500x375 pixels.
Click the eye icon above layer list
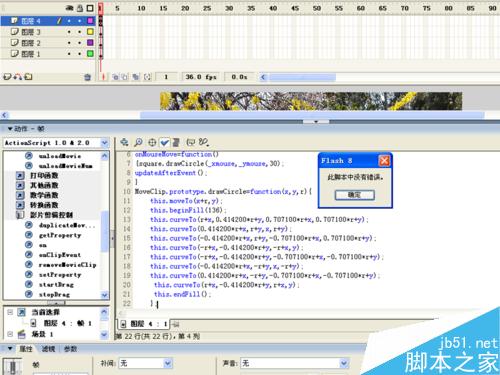69,8
